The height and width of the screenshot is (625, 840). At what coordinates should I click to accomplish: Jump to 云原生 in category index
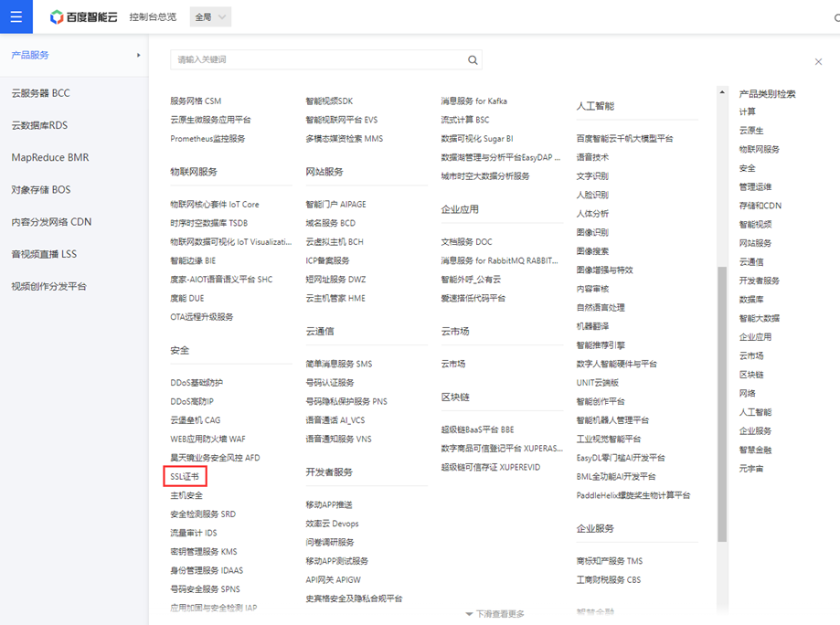click(751, 131)
